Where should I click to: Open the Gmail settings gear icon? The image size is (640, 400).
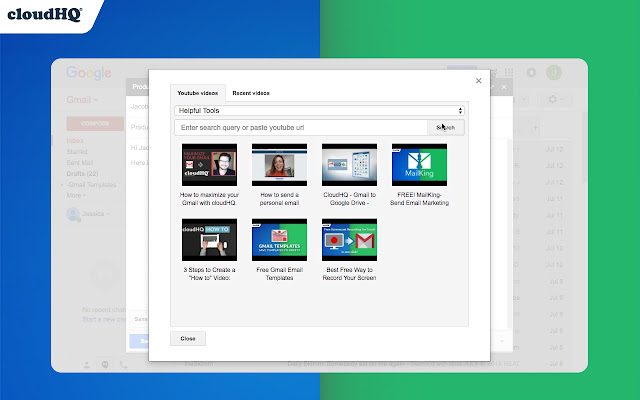(551, 100)
